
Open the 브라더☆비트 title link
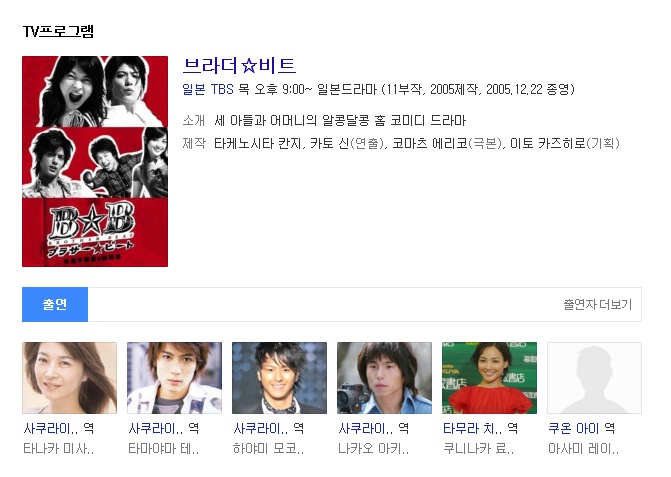click(x=239, y=66)
